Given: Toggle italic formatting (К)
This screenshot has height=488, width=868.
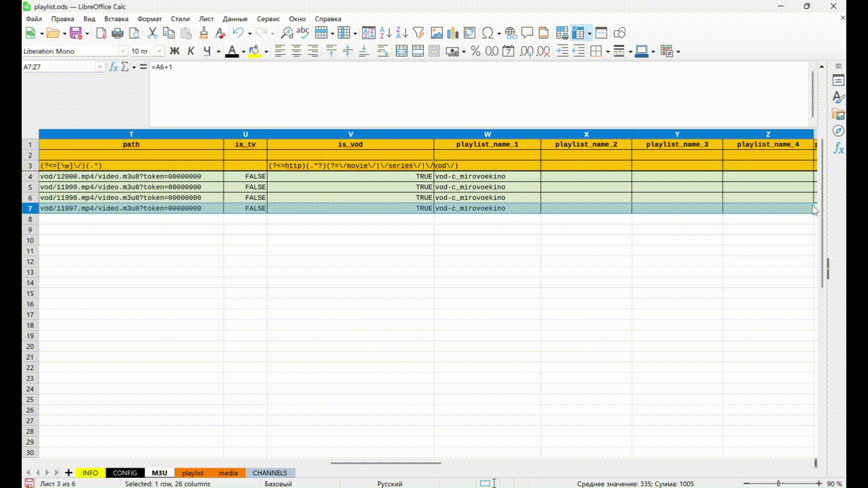Looking at the screenshot, I should point(191,51).
